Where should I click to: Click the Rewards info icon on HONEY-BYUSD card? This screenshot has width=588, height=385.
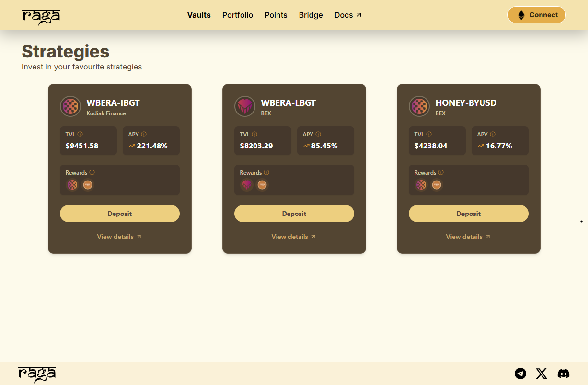[x=441, y=172]
